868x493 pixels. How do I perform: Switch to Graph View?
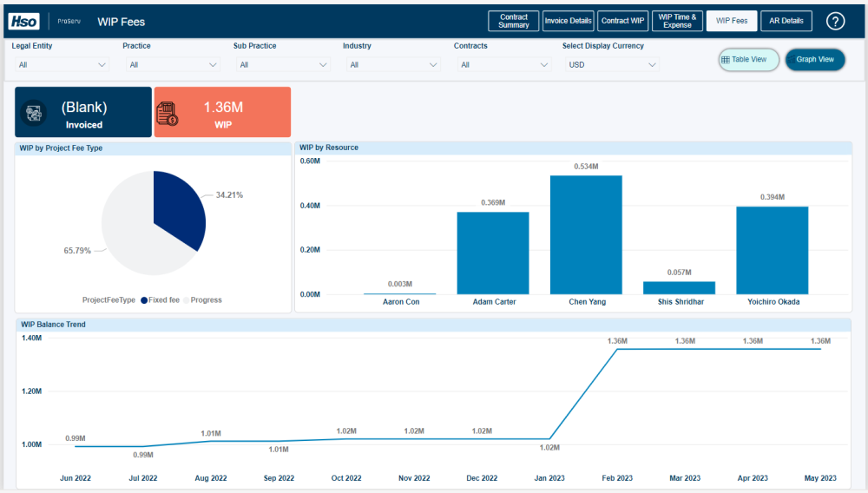click(x=815, y=60)
